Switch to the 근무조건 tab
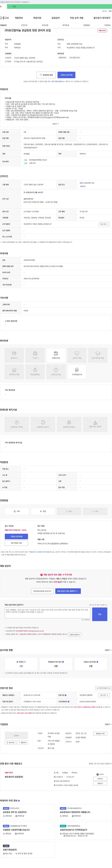 point(24,25)
